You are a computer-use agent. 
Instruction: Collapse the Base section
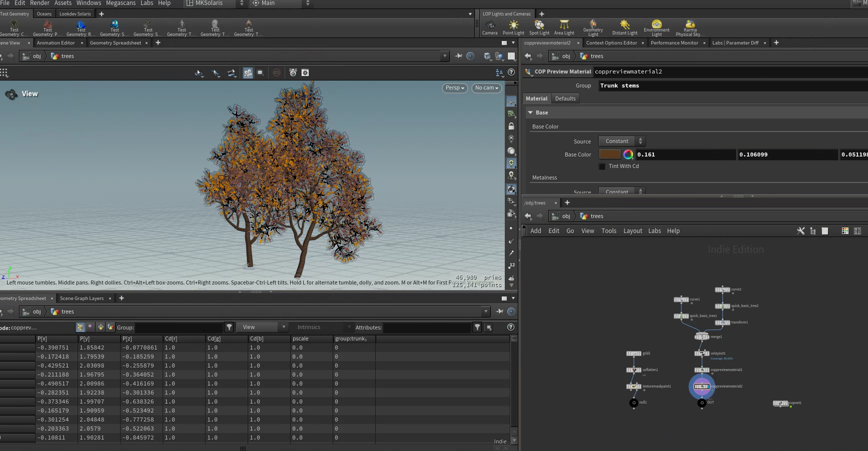530,112
